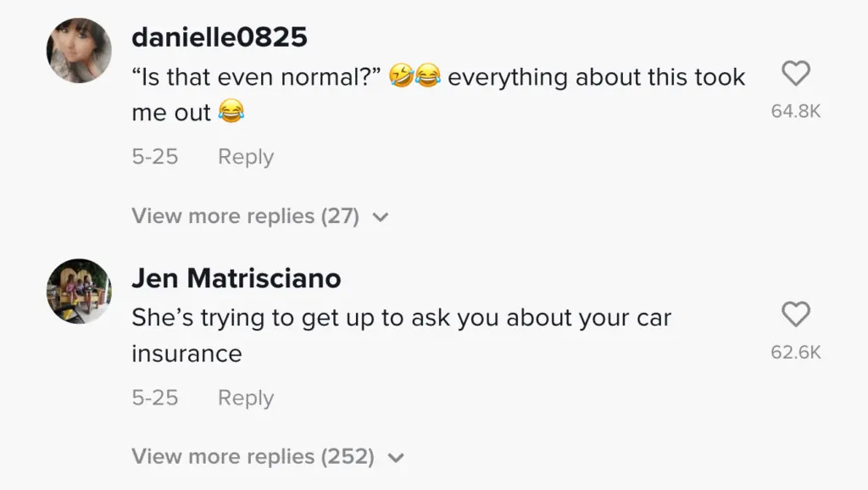The height and width of the screenshot is (490, 868).
Task: Like danielle0825's comment with the heart icon
Action: point(795,75)
